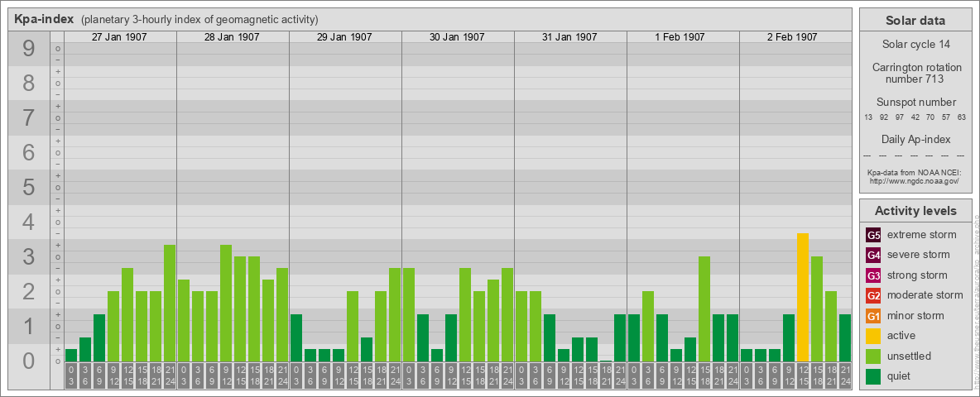Image resolution: width=980 pixels, height=397 pixels.
Task: Click the sunspot value 13
Action: coord(869,117)
